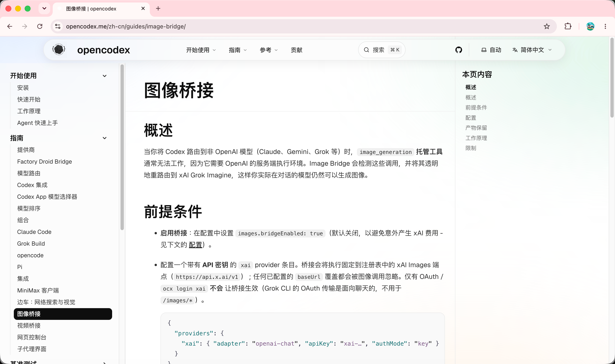Open the 自动 theme switcher
615x364 pixels.
[491, 50]
